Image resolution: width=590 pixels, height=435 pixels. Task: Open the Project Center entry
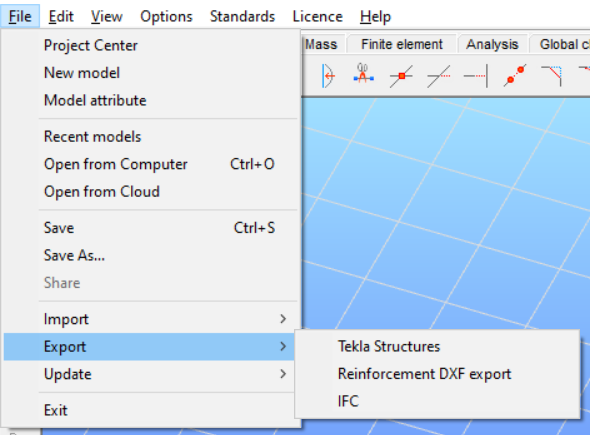(x=91, y=46)
